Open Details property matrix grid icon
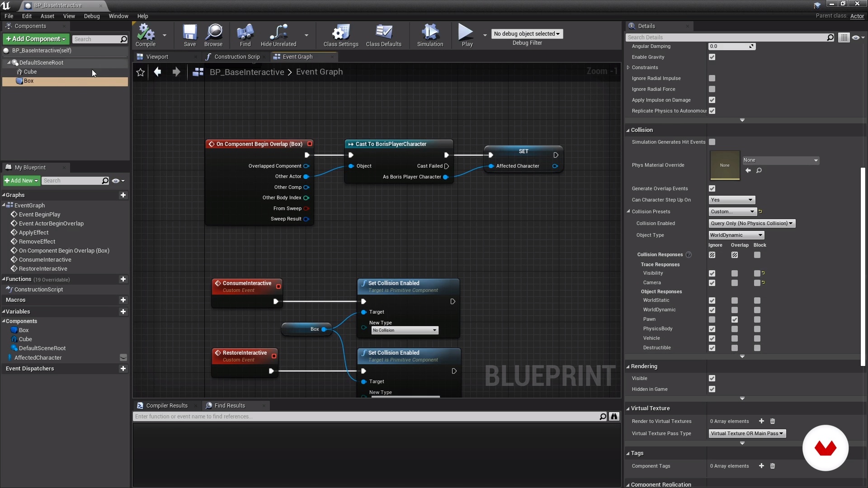The image size is (868, 488). (844, 38)
